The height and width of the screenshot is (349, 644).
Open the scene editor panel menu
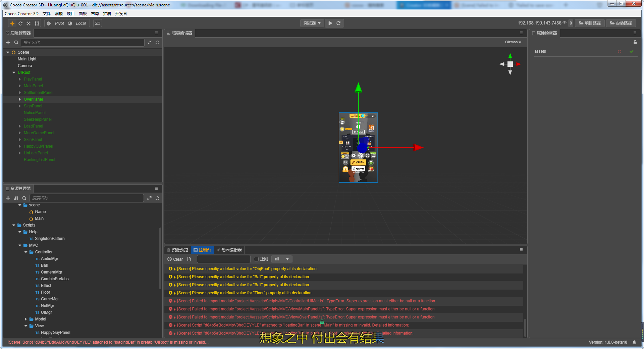(521, 33)
